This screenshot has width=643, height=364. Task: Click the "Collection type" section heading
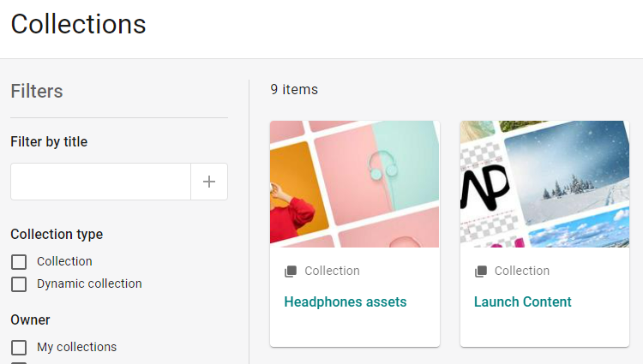pyautogui.click(x=57, y=234)
